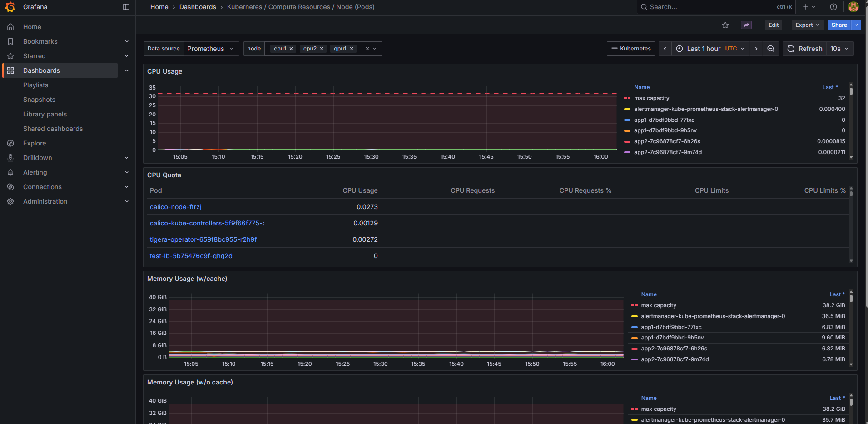Go to Home breadcrumb
868x424 pixels.
click(159, 7)
